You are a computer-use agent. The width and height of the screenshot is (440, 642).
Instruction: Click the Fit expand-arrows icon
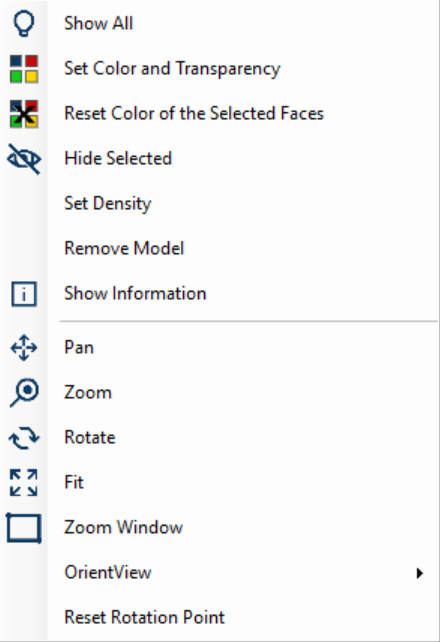(24, 482)
